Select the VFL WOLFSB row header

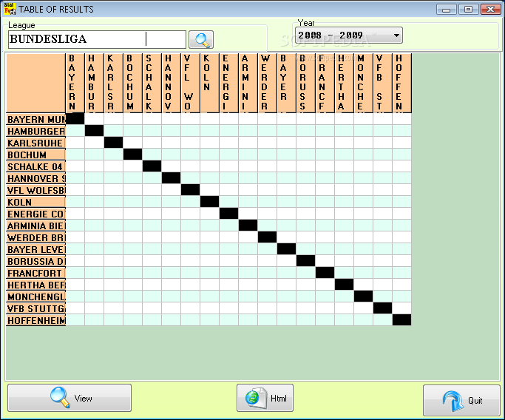tap(35, 190)
